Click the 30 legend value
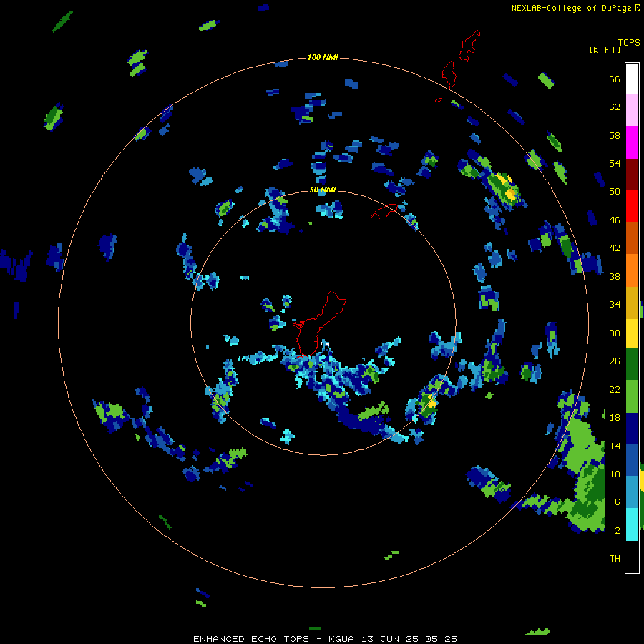This screenshot has width=644, height=644. [x=615, y=333]
